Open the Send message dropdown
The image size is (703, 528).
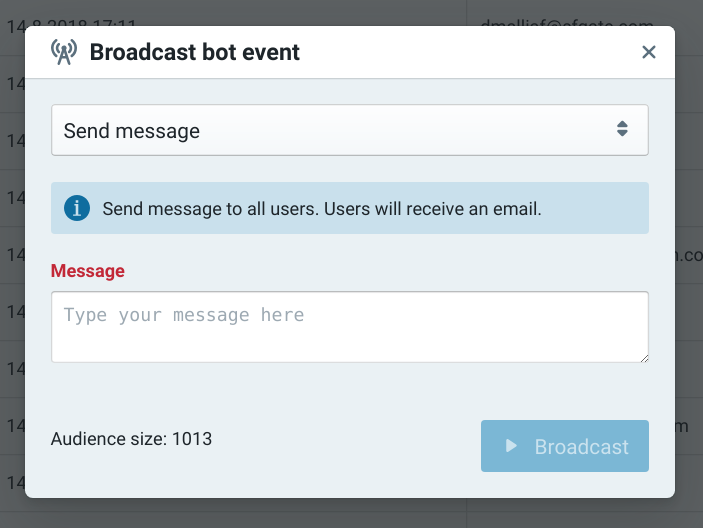click(x=349, y=130)
